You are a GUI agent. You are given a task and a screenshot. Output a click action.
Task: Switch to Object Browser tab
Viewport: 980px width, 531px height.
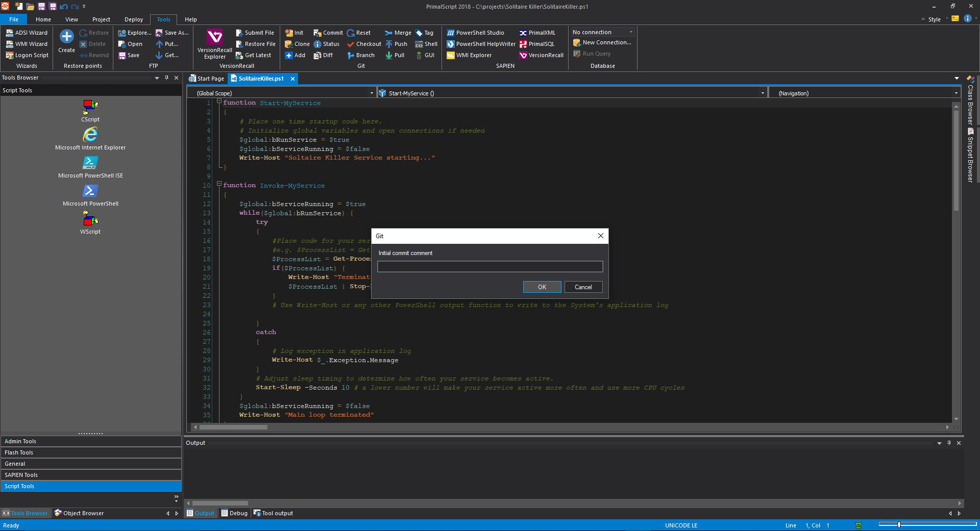(x=79, y=513)
